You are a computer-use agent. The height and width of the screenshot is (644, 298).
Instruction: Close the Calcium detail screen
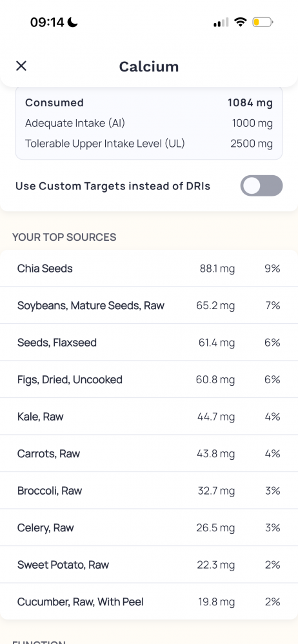point(21,66)
